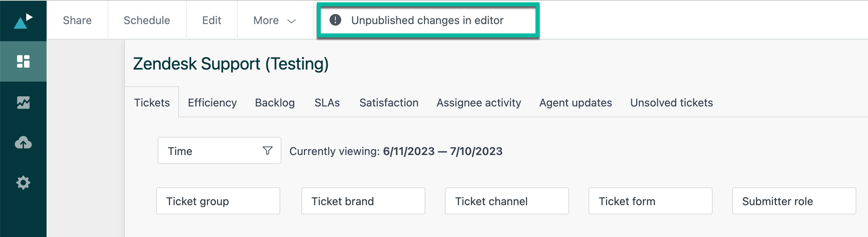The width and height of the screenshot is (868, 237).
Task: Click the unpublished changes warning icon
Action: 335,20
